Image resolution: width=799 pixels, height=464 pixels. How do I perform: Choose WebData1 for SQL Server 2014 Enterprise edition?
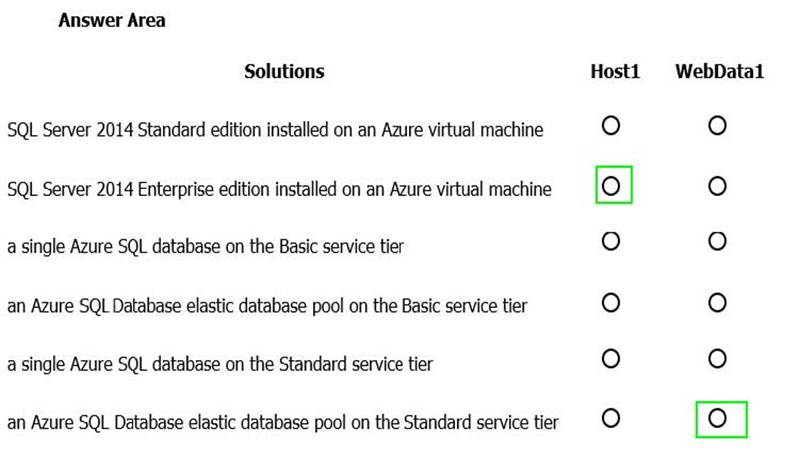[716, 186]
